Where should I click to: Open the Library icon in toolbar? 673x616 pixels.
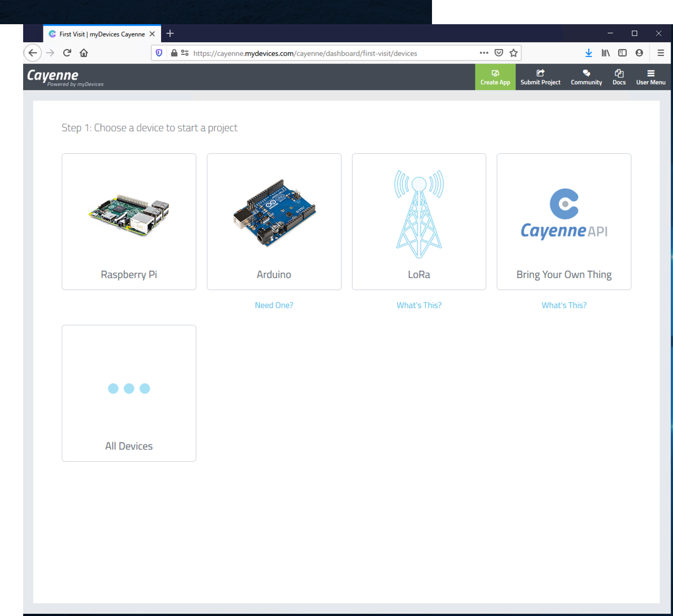tap(606, 53)
